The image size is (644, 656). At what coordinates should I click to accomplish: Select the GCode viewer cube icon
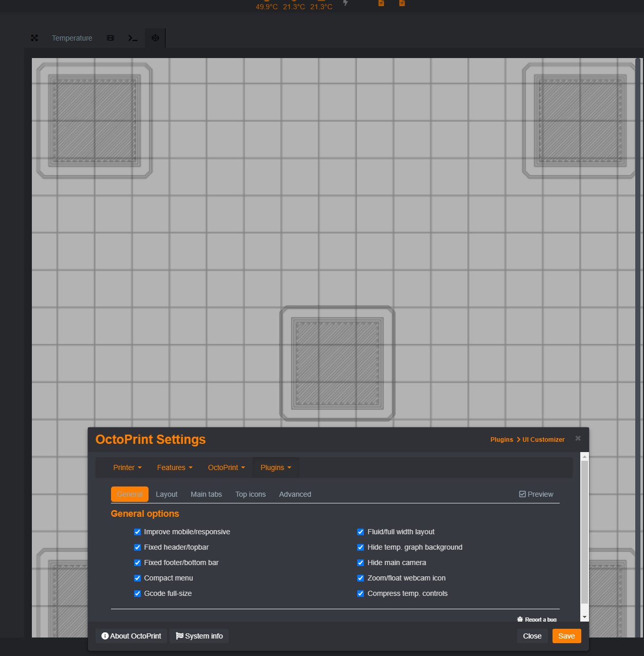coord(155,38)
